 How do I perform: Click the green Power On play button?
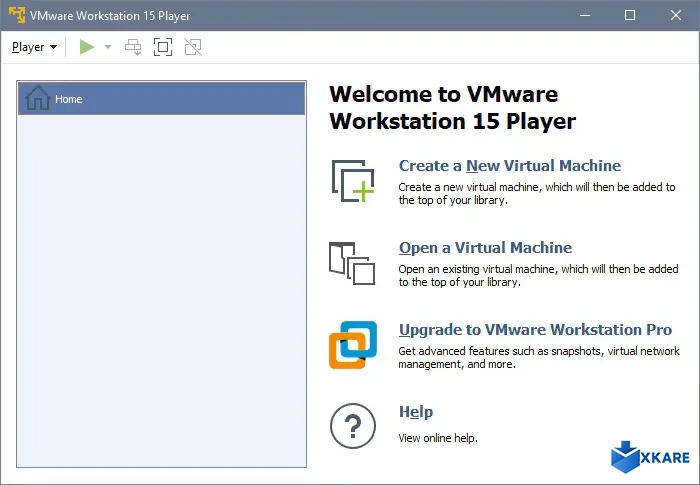[87, 47]
